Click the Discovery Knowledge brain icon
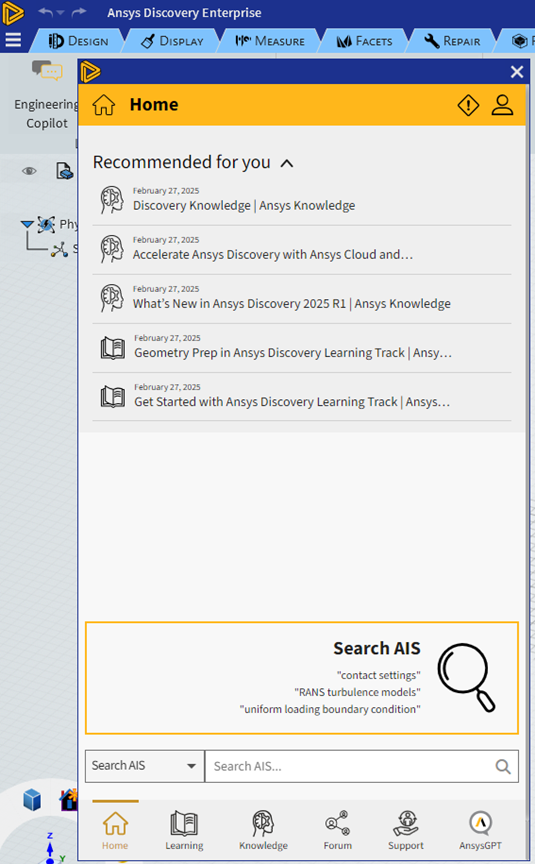Screen dimensions: 535x864 point(112,199)
